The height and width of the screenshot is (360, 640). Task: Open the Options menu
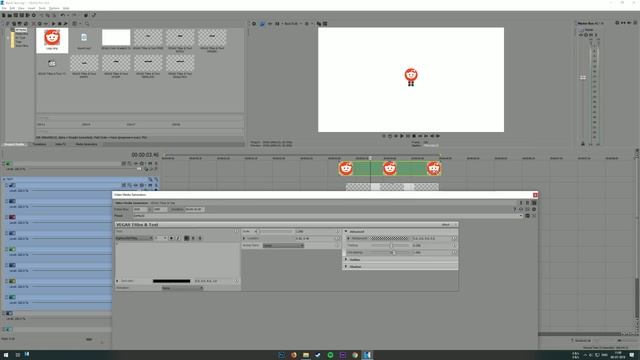click(54, 8)
